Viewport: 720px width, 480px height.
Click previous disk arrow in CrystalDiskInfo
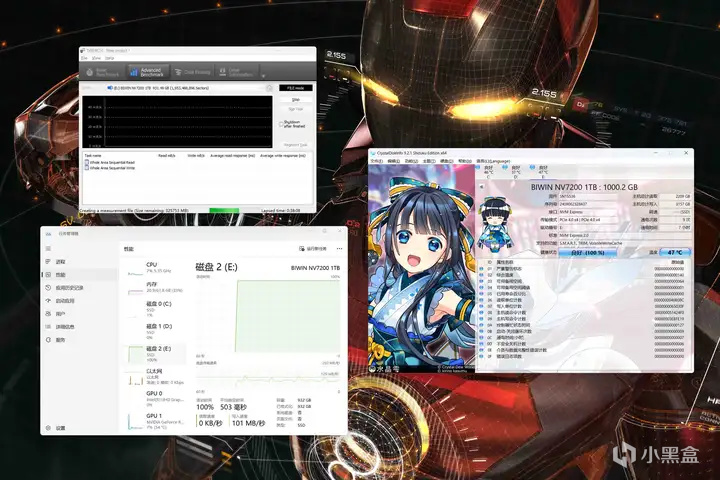tap(482, 187)
